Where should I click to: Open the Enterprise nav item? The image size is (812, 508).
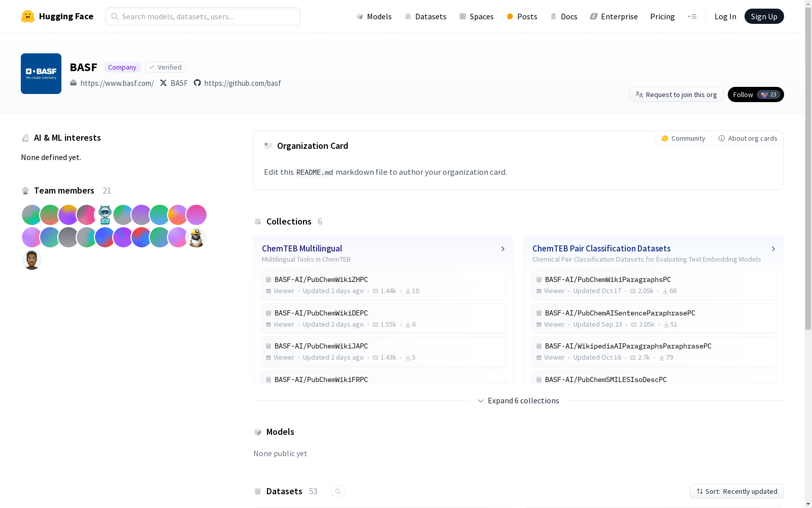pos(614,16)
